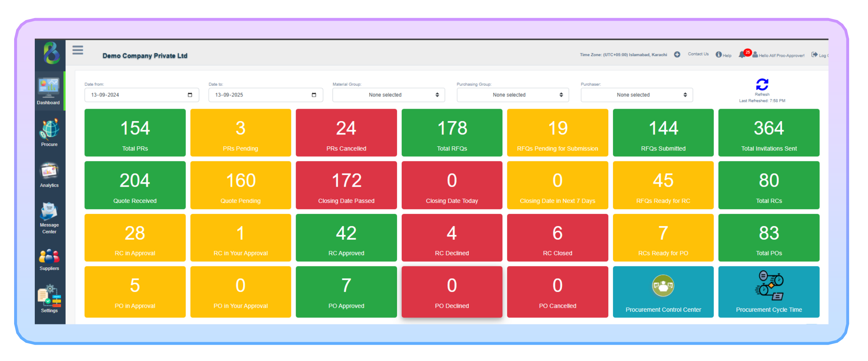The height and width of the screenshot is (361, 868).
Task: Expand the Purchasing Group dropdown
Action: pyautogui.click(x=512, y=95)
